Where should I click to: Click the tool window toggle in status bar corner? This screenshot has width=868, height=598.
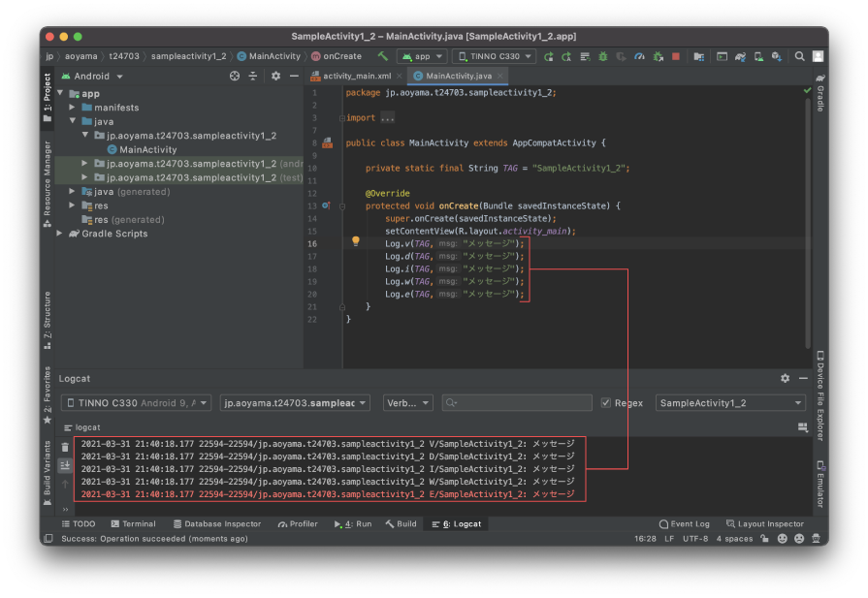[x=48, y=538]
